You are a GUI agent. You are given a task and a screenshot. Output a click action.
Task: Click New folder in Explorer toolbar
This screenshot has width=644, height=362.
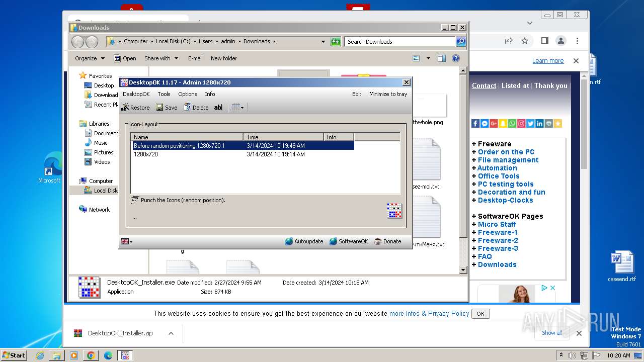click(224, 58)
